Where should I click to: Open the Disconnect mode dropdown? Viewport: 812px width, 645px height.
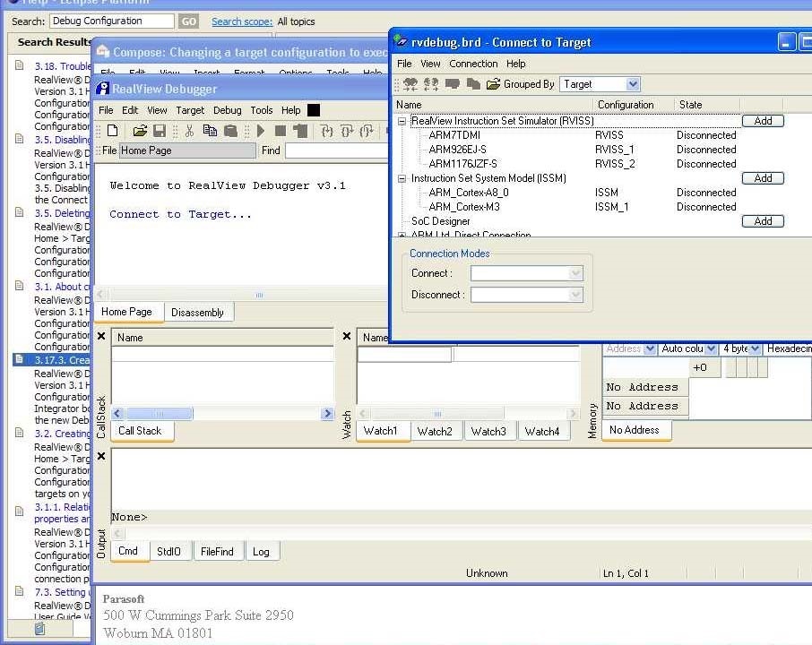575,295
